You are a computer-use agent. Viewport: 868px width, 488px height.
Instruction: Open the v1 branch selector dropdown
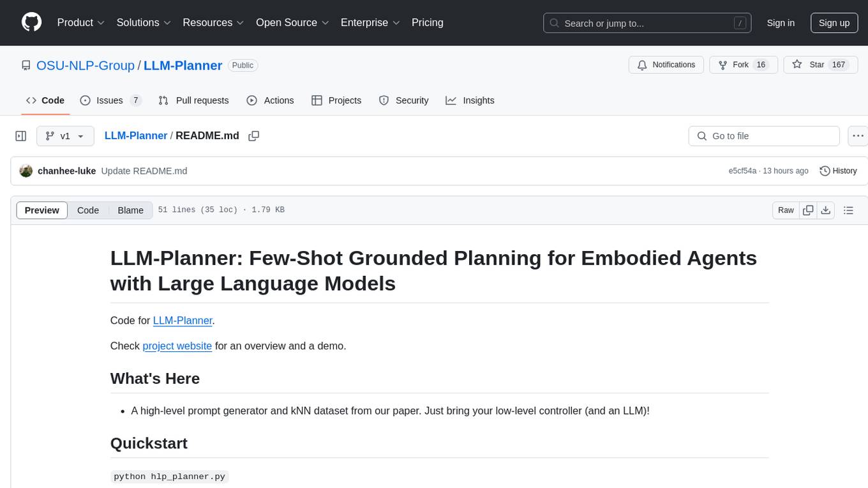65,136
